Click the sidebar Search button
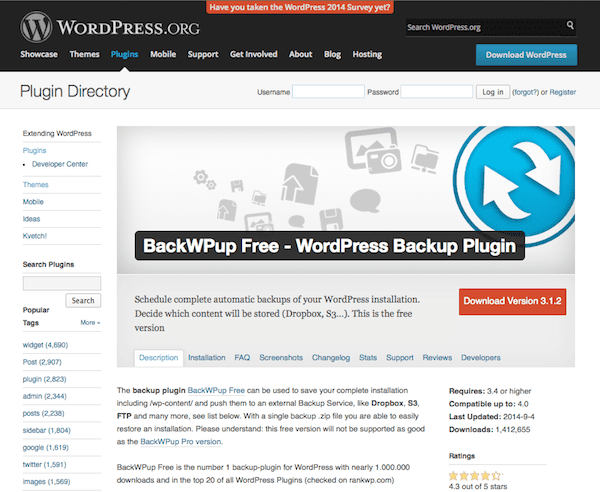Image resolution: width=600 pixels, height=492 pixels. (x=83, y=300)
